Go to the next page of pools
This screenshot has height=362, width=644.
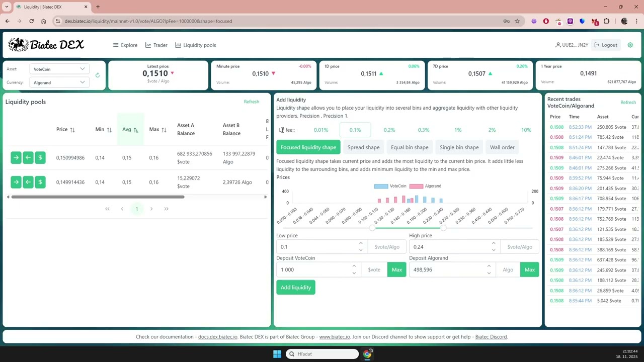[x=151, y=209]
